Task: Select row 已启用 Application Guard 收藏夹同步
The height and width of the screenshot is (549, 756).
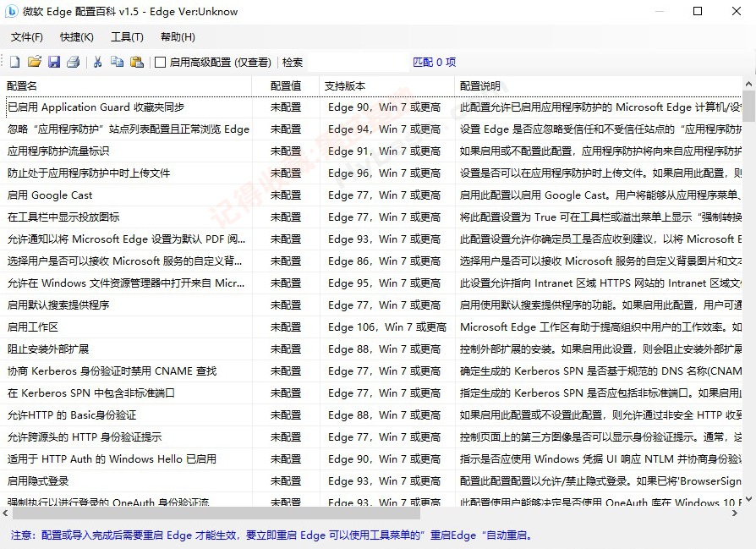Action: tap(370, 107)
